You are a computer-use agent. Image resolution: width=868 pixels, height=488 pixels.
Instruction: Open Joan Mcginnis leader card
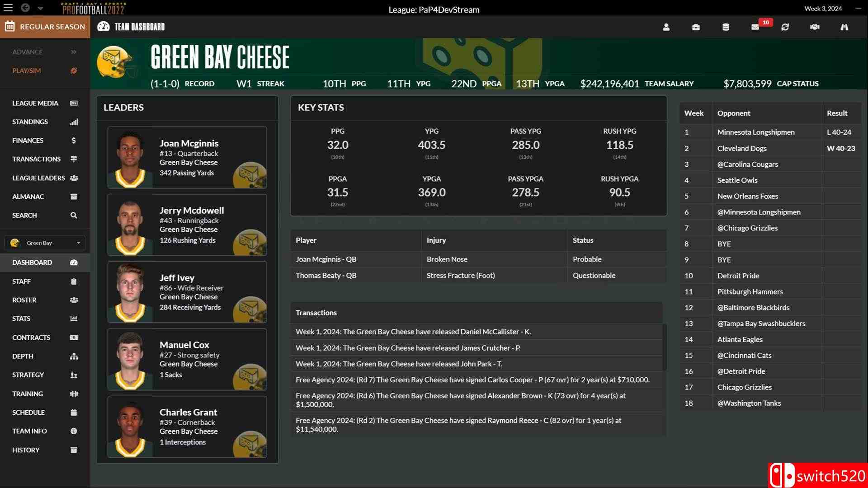187,157
